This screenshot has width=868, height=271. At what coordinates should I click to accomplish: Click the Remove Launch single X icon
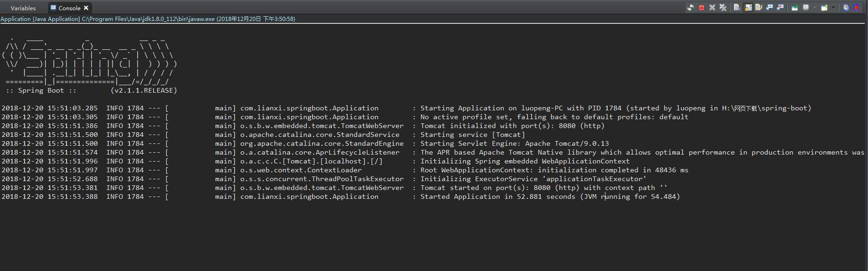712,7
